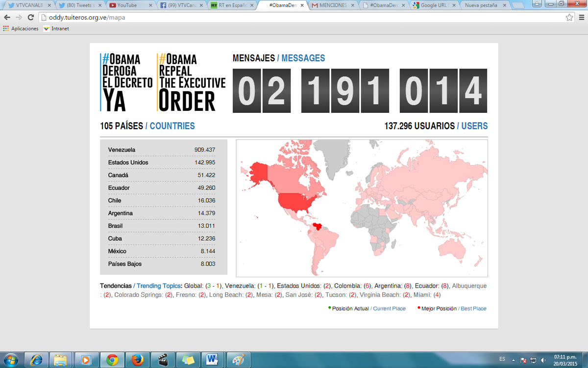
Task: Open the Chrome menu hamburger icon
Action: (581, 17)
